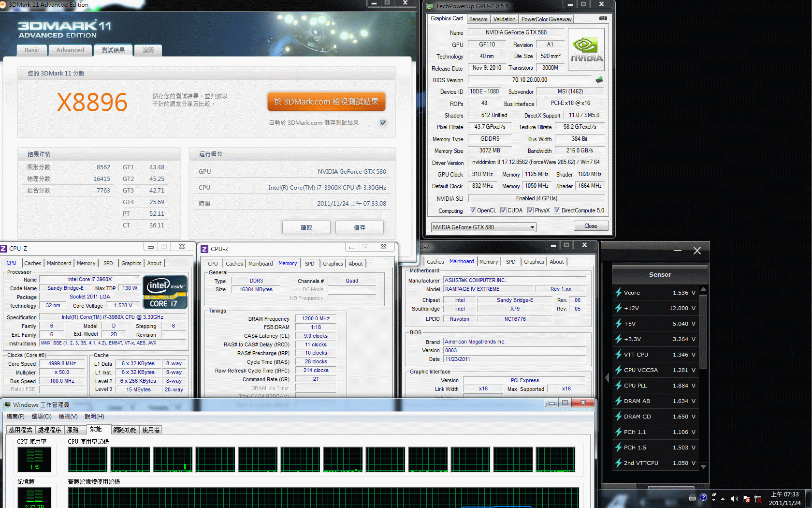Click the X8896 score text in 3DMark

92,102
